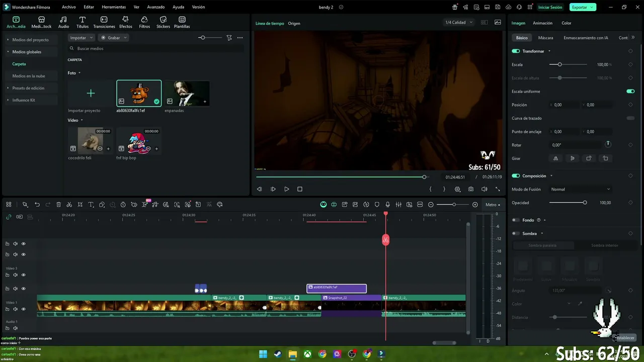Switch preview to Origen view
Image resolution: width=644 pixels, height=362 pixels.
point(294,24)
